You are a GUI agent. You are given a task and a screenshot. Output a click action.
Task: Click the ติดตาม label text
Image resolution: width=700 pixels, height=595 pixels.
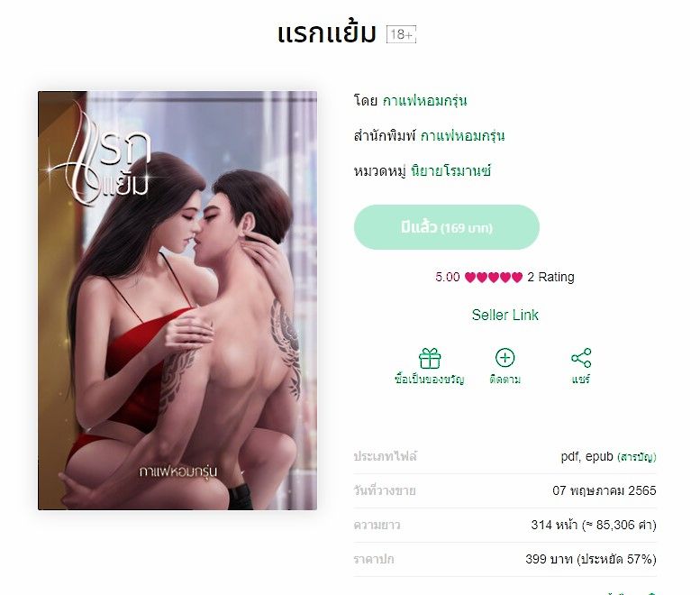click(x=505, y=380)
